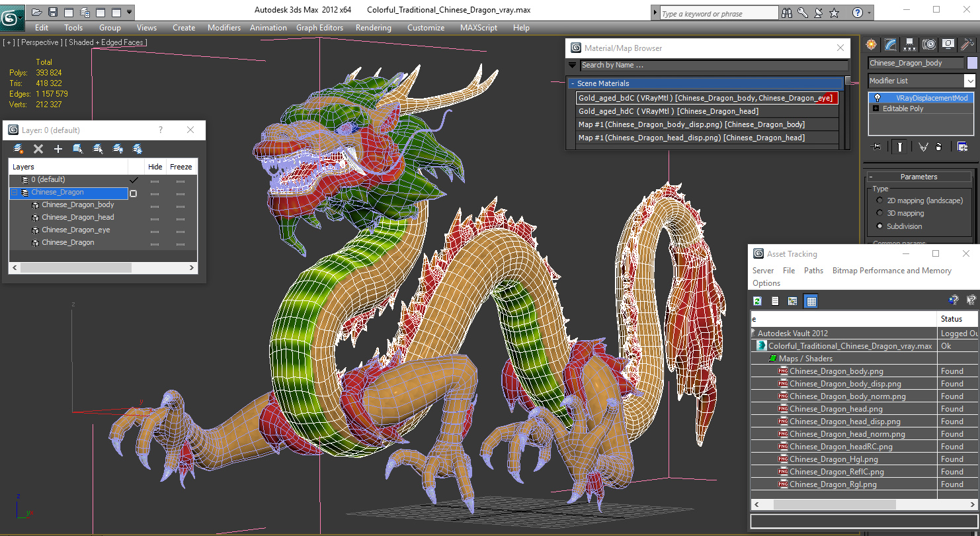Click the Save File floppy icon
Screen dimensions: 980x536
53,12
